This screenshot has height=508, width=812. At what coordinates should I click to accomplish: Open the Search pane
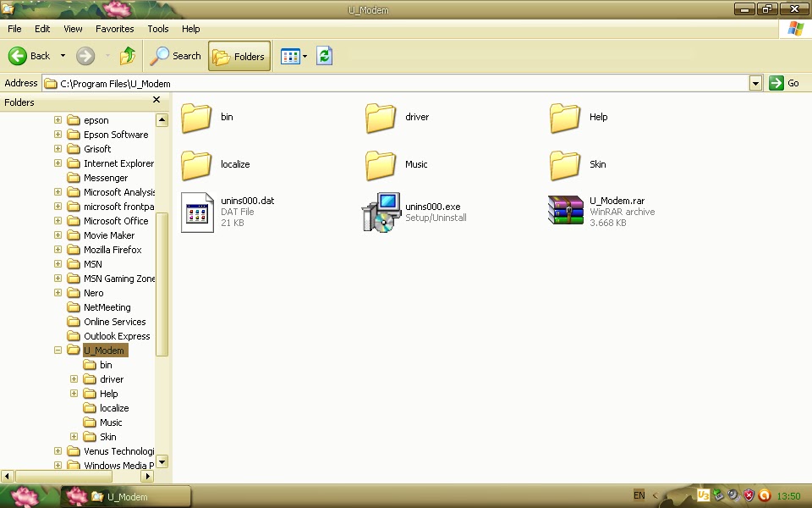pyautogui.click(x=176, y=56)
